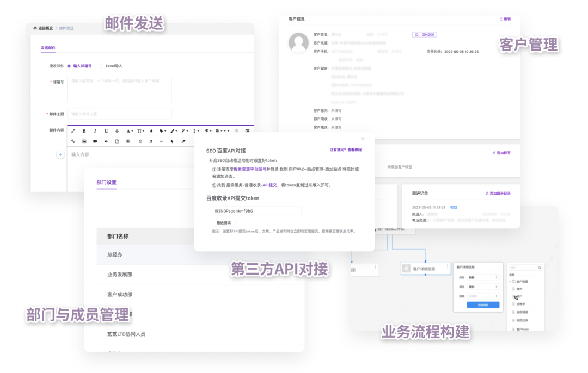The image size is (588, 373).
Task: Click the insert link icon
Action: [x=73, y=141]
